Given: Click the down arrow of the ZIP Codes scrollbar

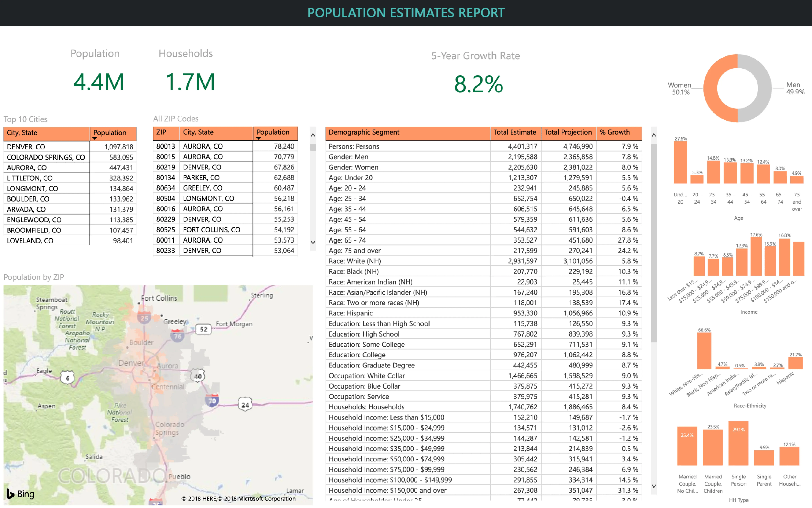Looking at the screenshot, I should pos(313,242).
